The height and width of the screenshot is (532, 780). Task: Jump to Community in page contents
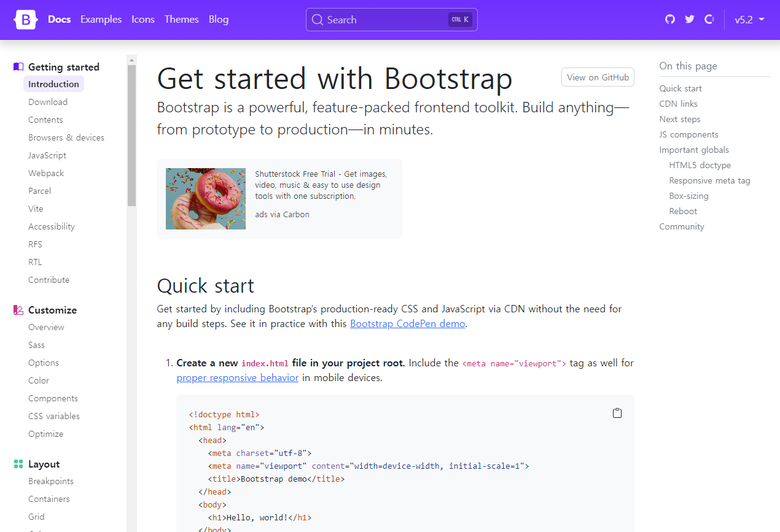click(x=682, y=226)
